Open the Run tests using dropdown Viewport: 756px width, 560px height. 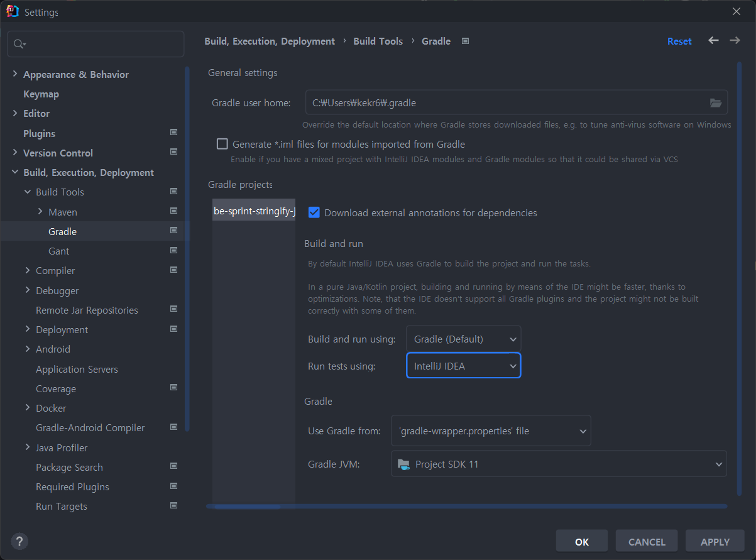click(464, 366)
